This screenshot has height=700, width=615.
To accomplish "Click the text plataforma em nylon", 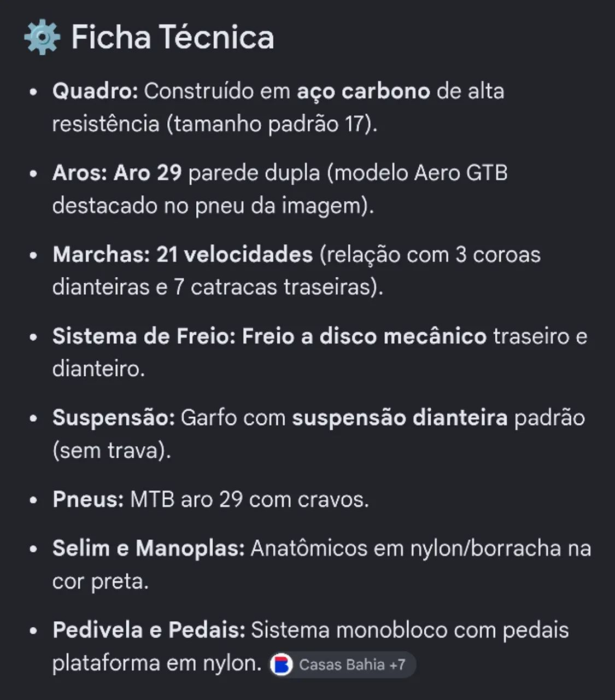I will coord(157,663).
